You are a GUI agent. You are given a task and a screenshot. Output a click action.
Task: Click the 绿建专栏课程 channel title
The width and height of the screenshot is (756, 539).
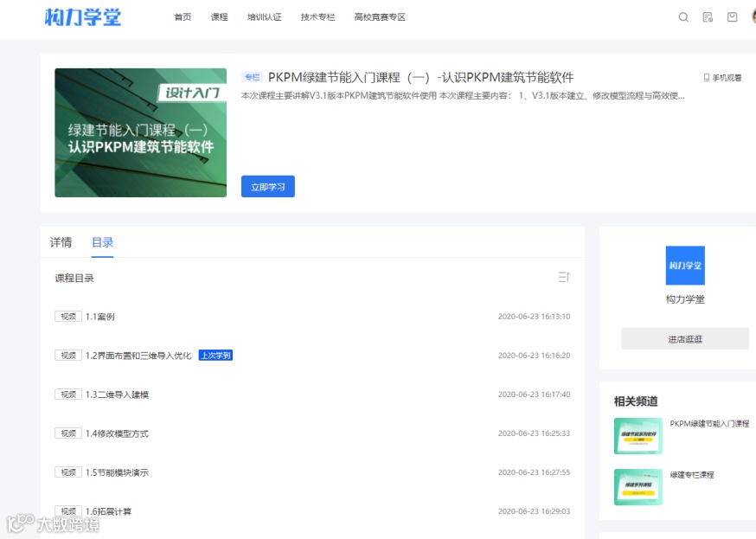[692, 474]
